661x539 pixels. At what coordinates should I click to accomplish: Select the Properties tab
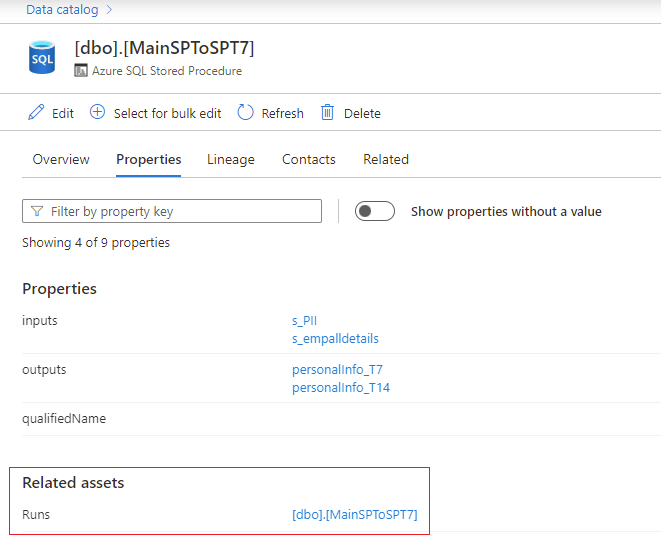coord(148,159)
